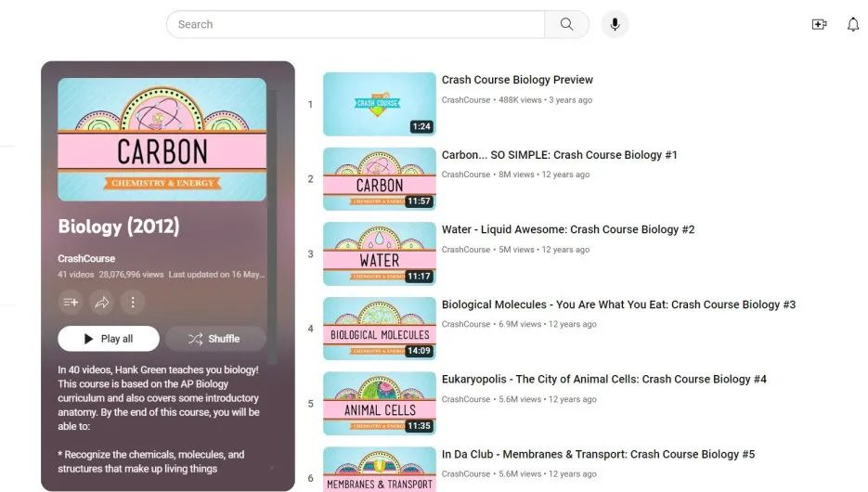Screen dimensions: 868x492
Task: Click 488K views text on Preview video
Action: tap(520, 100)
